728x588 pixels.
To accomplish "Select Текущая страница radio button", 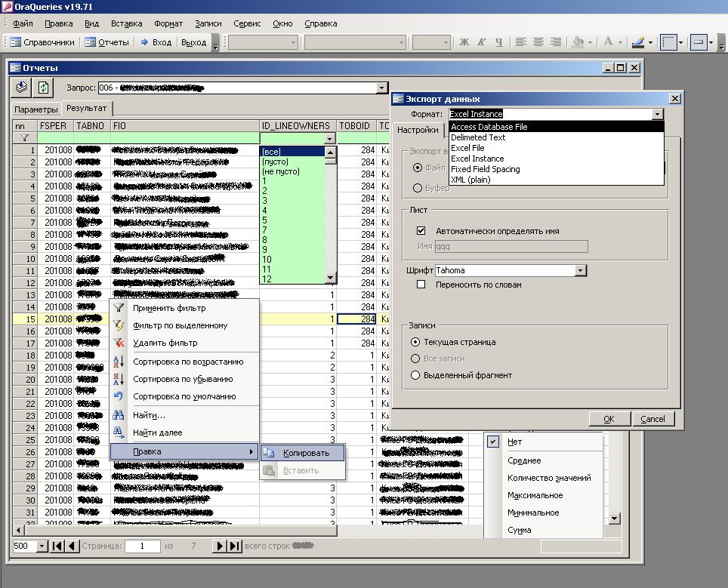I will (415, 342).
